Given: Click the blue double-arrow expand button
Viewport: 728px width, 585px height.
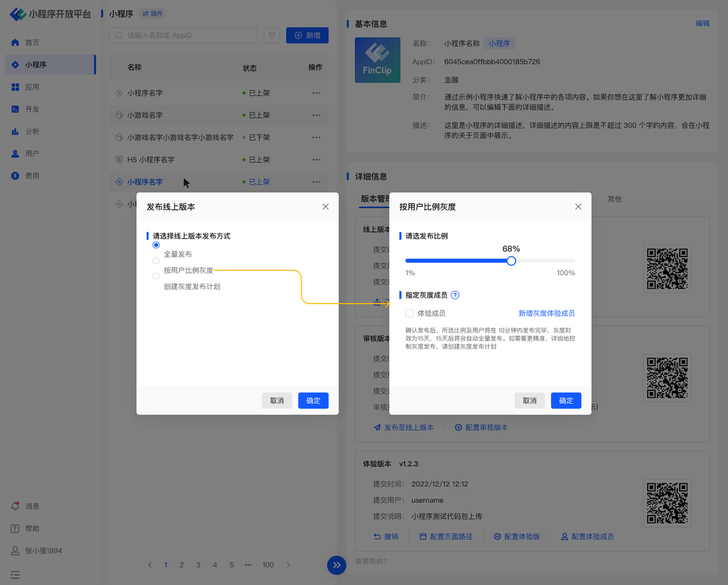Looking at the screenshot, I should 337,565.
